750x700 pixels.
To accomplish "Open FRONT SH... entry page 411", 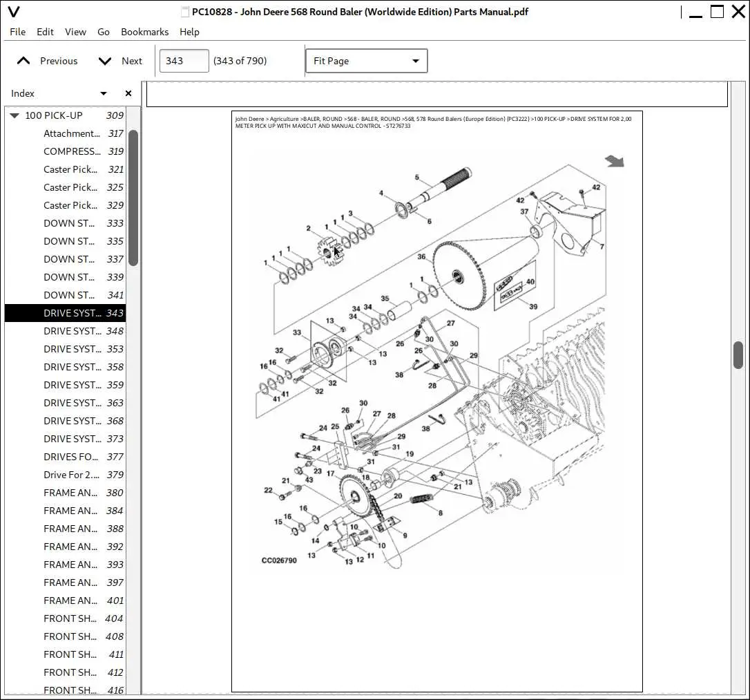I will [x=65, y=654].
